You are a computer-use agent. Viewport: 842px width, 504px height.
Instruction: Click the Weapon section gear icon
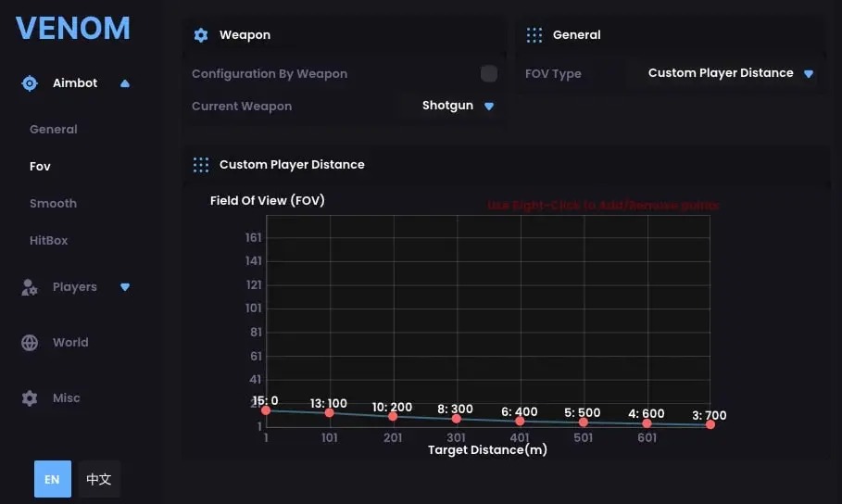[201, 35]
